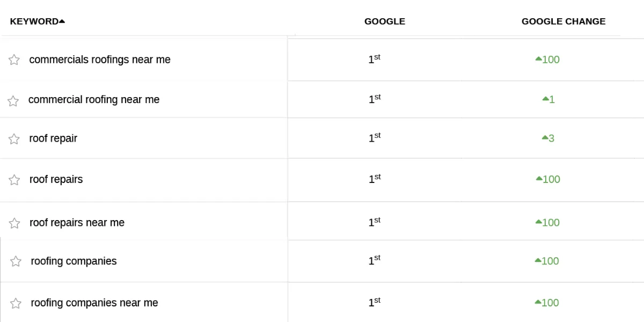644x322 pixels.
Task: Sort by GOOGLE CHANGE column header
Action: click(563, 21)
